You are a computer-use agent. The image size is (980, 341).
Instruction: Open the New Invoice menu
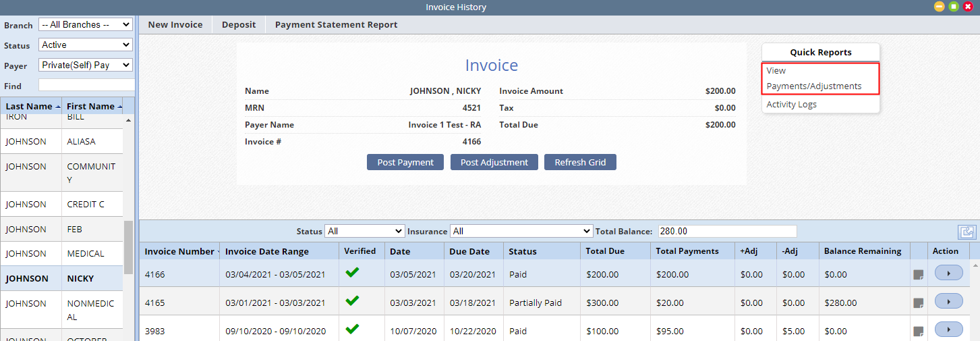pyautogui.click(x=175, y=25)
